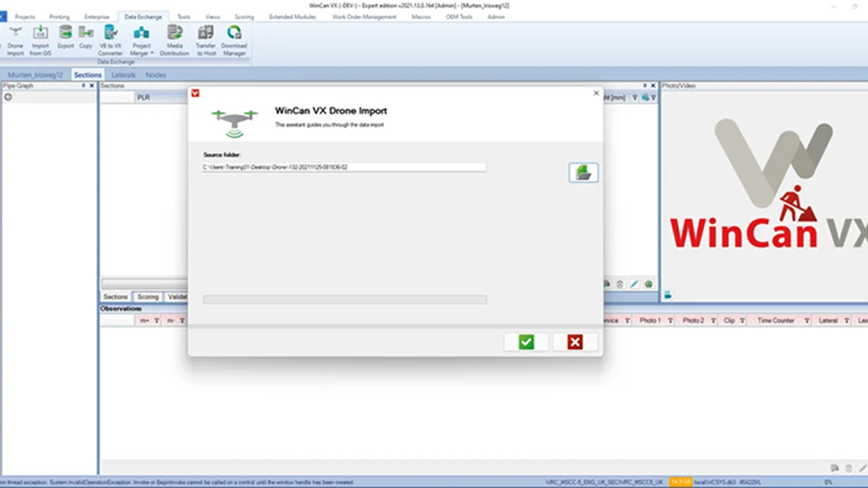Click the Time Counter column header
868x488 pixels.
pyautogui.click(x=776, y=321)
